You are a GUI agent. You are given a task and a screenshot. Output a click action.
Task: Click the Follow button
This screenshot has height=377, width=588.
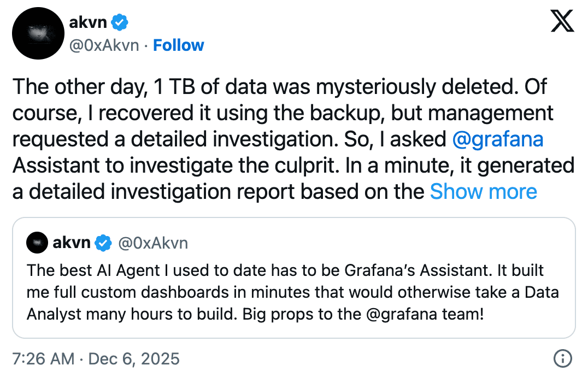click(179, 45)
